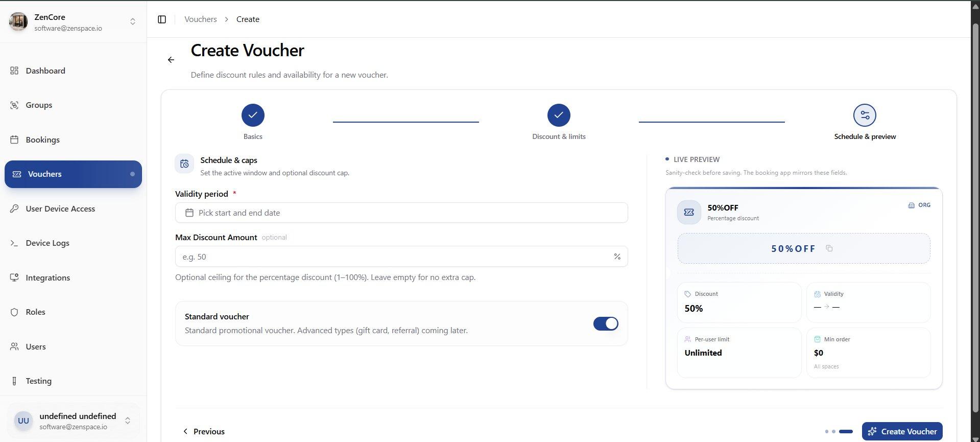Click the Unlimited per-user limit value
The width and height of the screenshot is (980, 442).
click(703, 353)
